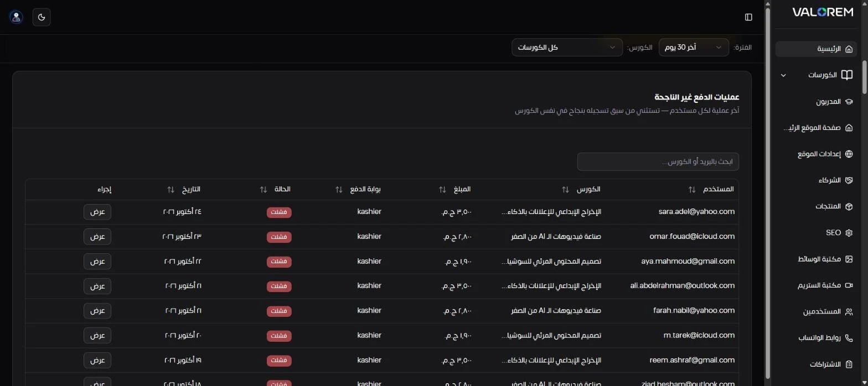Collapse the sidebar panel icon
Image resolution: width=868 pixels, height=386 pixels.
pyautogui.click(x=748, y=17)
